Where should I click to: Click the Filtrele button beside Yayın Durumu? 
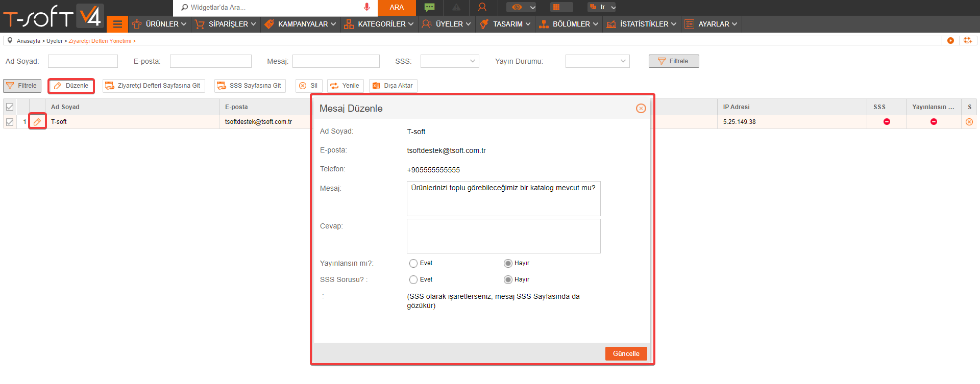click(674, 61)
